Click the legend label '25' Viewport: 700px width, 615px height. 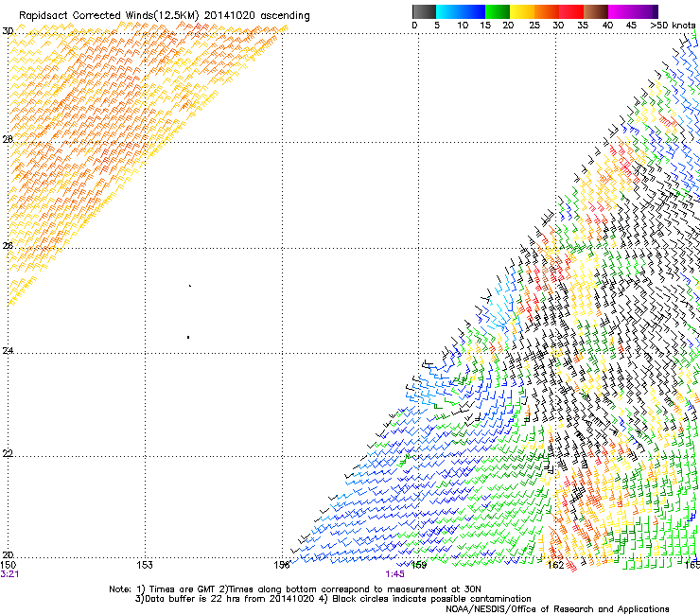tap(534, 26)
